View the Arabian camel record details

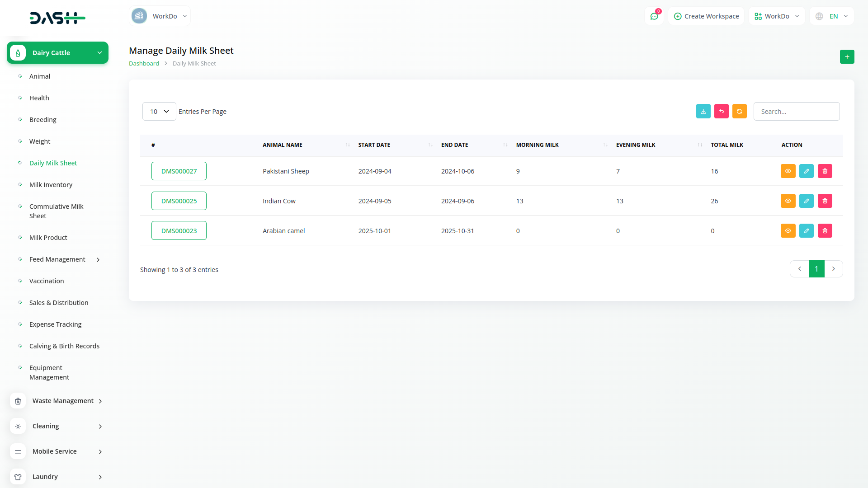pyautogui.click(x=788, y=231)
